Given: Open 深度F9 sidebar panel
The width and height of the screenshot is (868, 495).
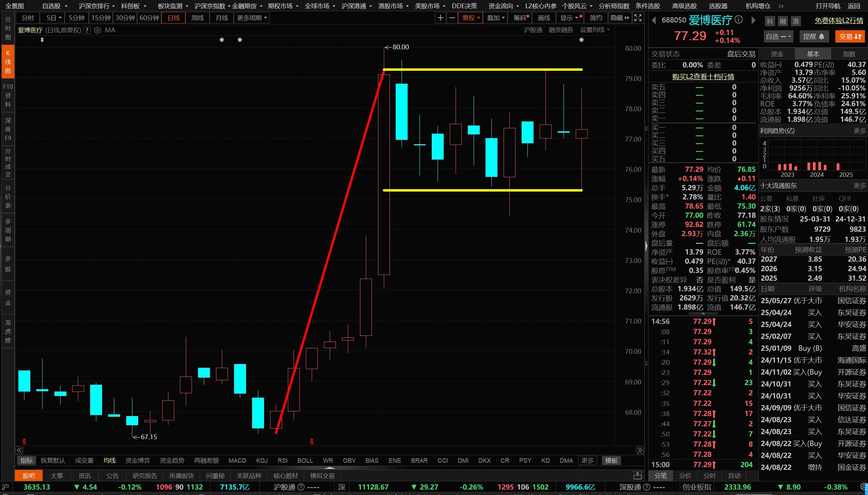Looking at the screenshot, I should [8, 129].
